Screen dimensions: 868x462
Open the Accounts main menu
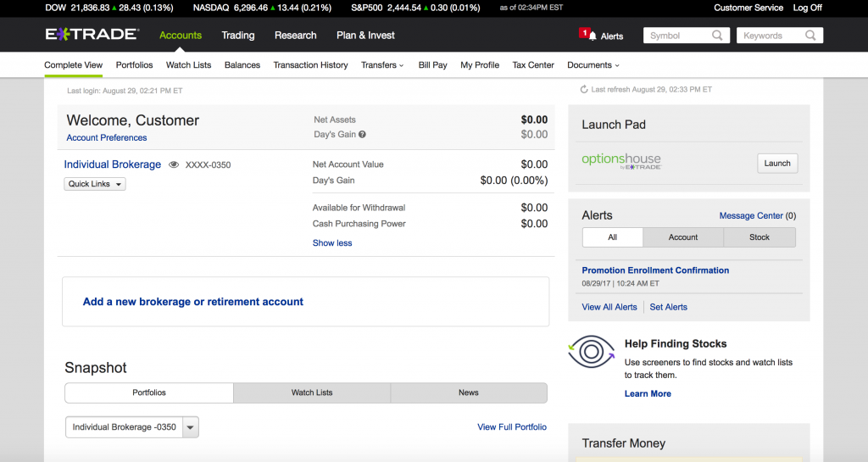pyautogui.click(x=181, y=36)
